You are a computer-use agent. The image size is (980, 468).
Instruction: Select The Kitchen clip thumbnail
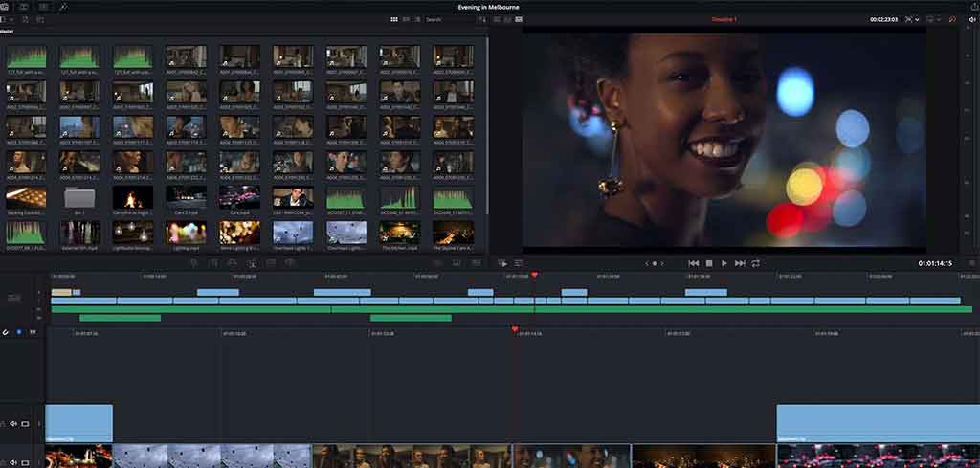399,234
